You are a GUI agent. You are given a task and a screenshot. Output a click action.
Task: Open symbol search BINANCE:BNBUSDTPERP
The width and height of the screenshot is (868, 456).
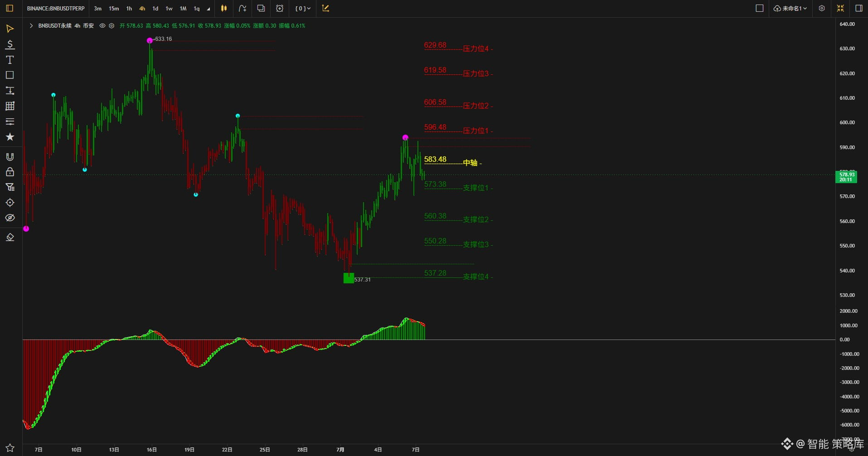(x=56, y=9)
